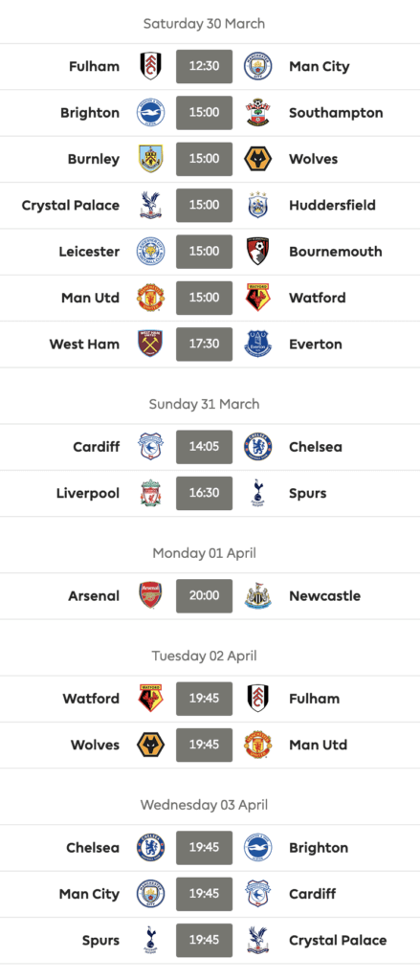Open the 14:05 Cardiff vs Chelsea kickoff
The image size is (420, 980).
click(x=204, y=447)
